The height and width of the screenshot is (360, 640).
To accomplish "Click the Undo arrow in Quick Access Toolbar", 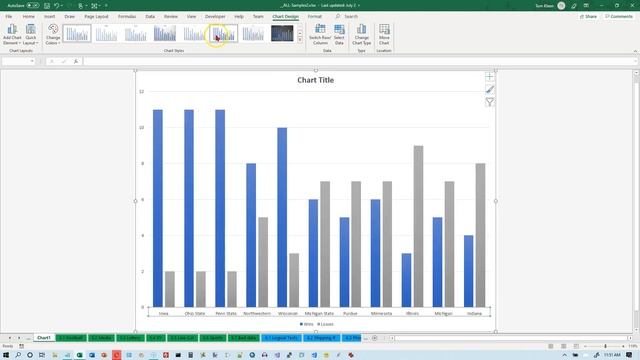I will tap(57, 6).
